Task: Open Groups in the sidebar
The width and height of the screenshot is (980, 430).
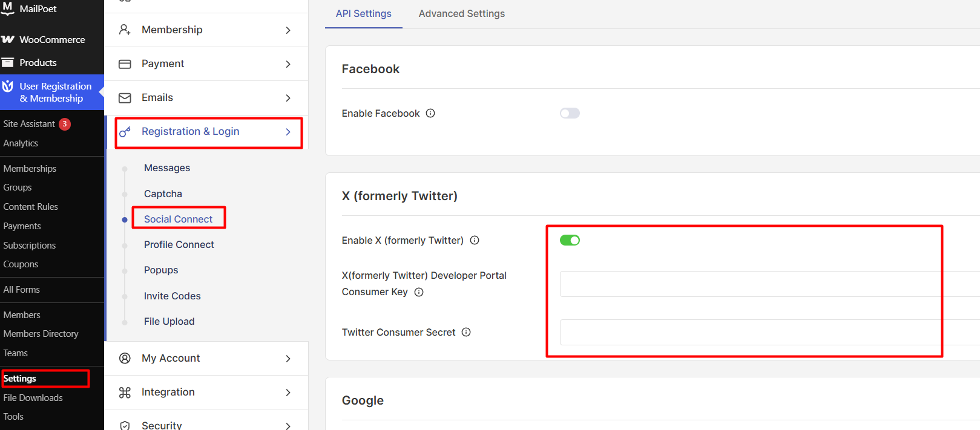Action: (x=18, y=187)
